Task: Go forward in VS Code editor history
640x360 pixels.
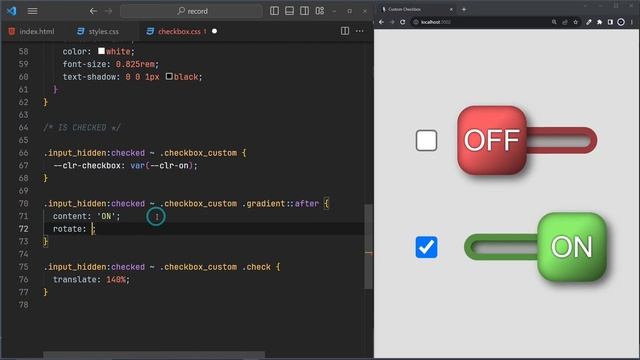Action: click(x=109, y=11)
